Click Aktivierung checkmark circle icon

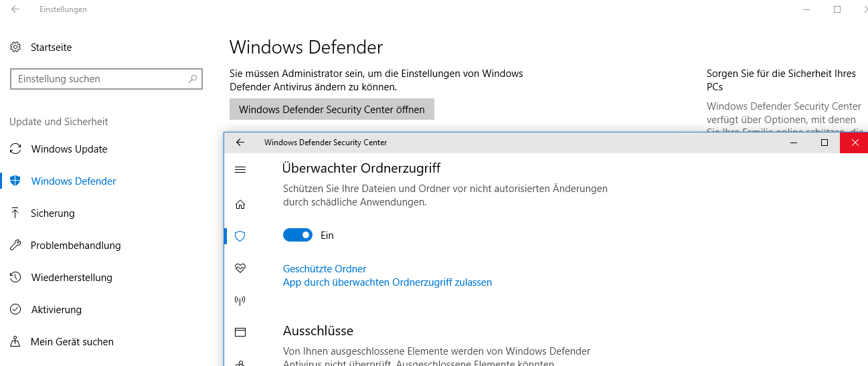pos(15,310)
